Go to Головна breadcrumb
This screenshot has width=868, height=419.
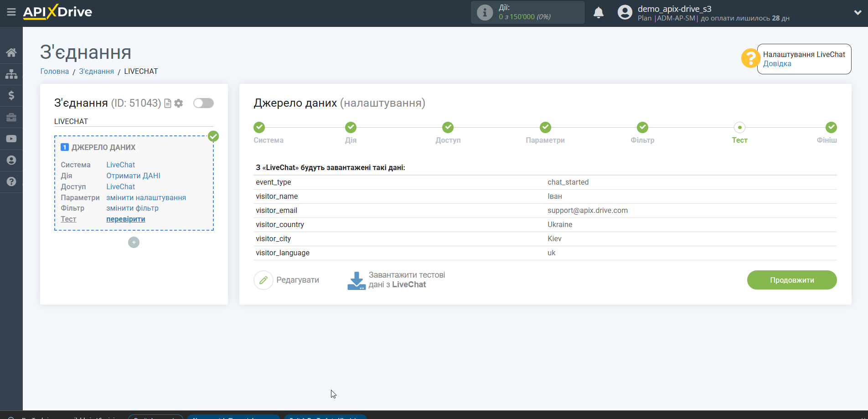click(55, 72)
